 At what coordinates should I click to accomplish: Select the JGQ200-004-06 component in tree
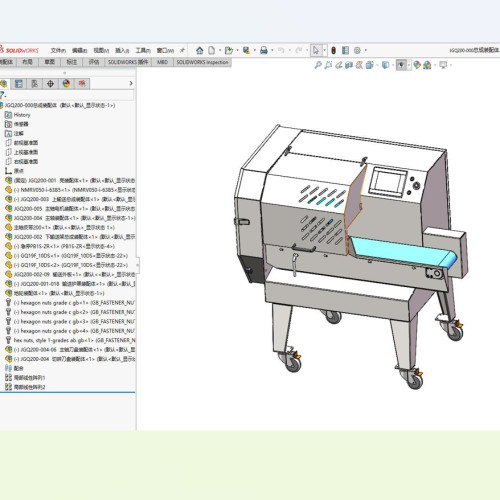point(70,350)
